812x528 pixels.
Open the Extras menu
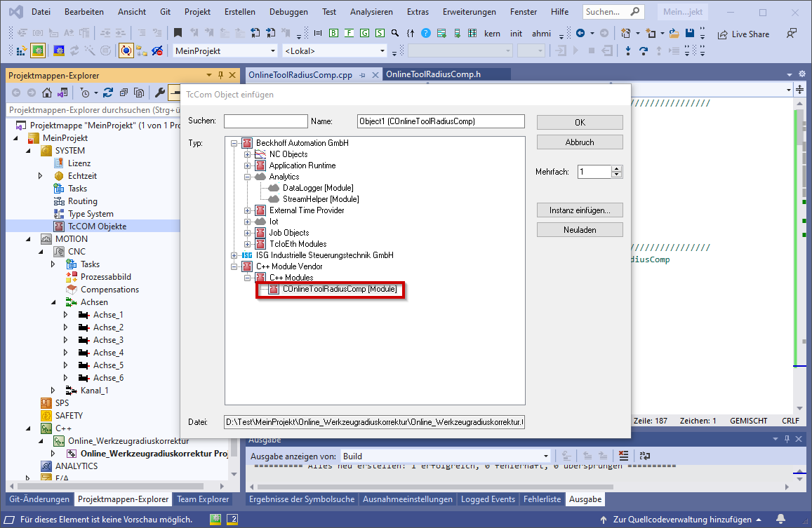[x=418, y=11]
